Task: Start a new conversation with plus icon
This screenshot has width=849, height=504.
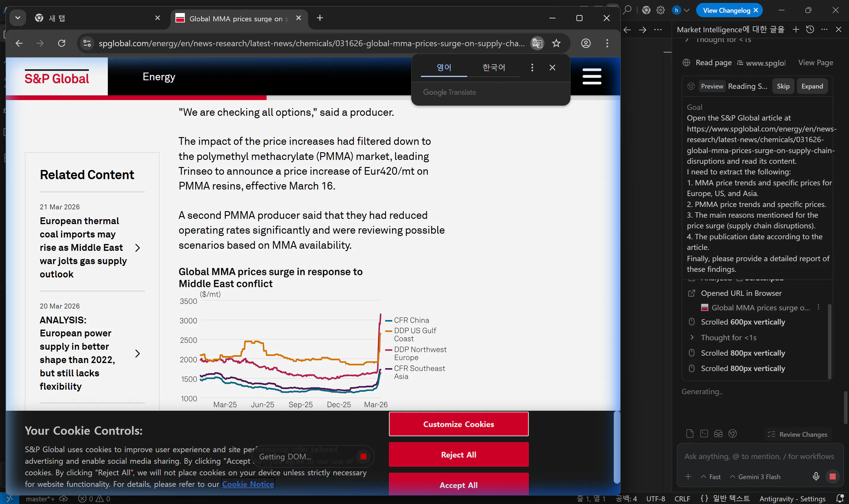Action: pos(796,29)
